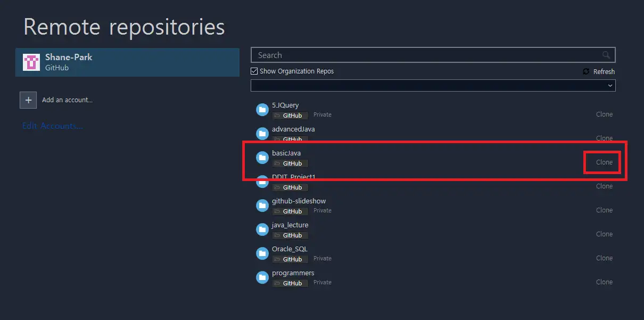This screenshot has width=644, height=320.
Task: Clone the java_lecture repository
Action: (604, 234)
